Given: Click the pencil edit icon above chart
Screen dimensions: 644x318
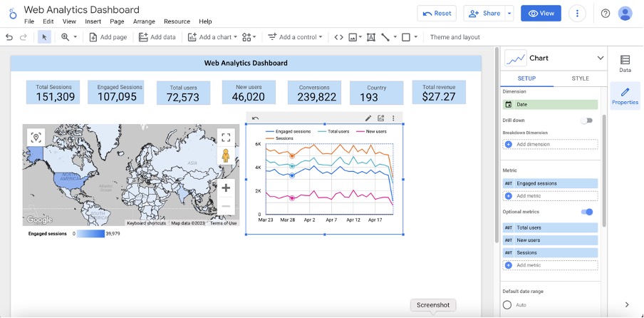Looking at the screenshot, I should (368, 118).
